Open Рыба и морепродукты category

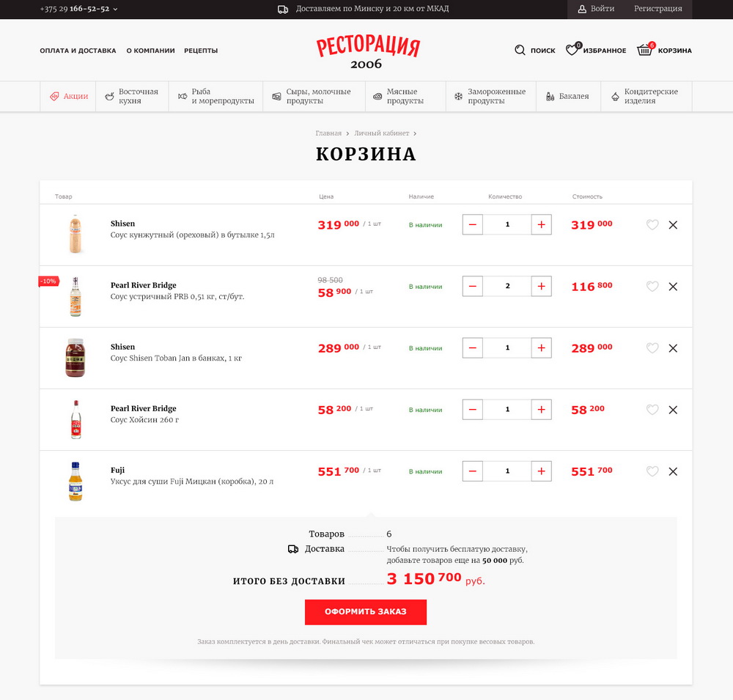[216, 96]
